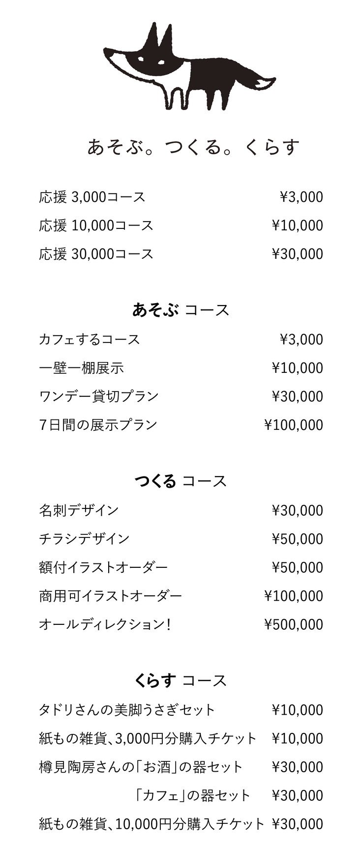Pick the 応援 30,000コース item

[96, 254]
